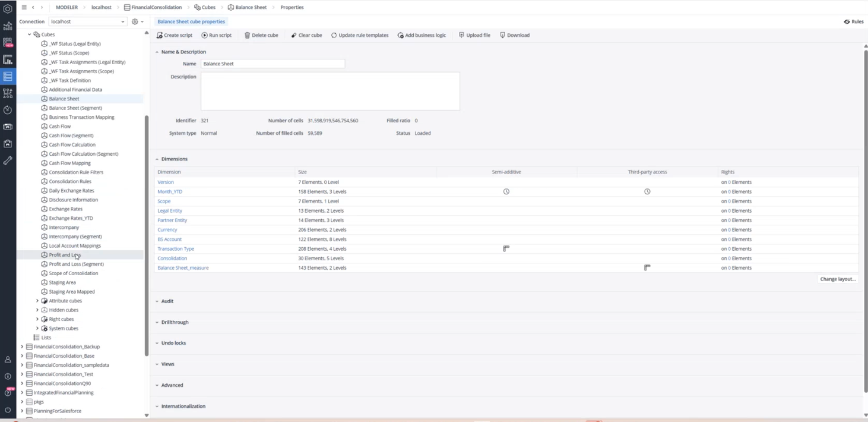Expand the Hidden cubes tree node
The image size is (868, 422).
(x=37, y=310)
